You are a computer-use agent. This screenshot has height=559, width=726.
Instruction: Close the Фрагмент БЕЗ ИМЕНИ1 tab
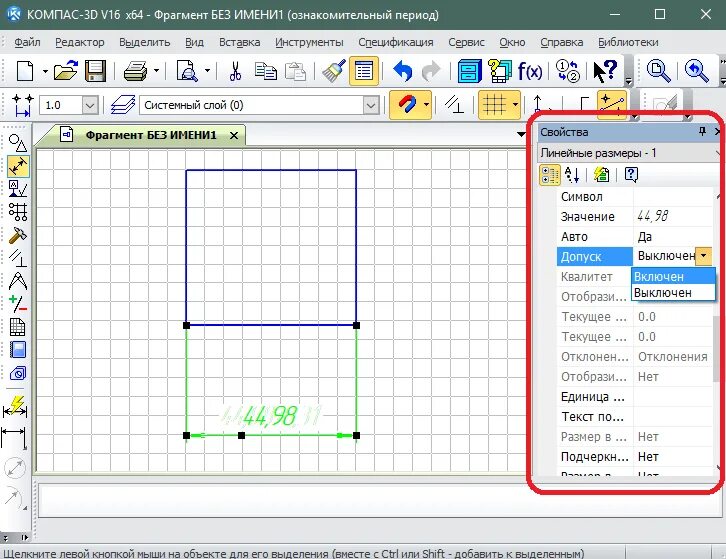tap(234, 136)
